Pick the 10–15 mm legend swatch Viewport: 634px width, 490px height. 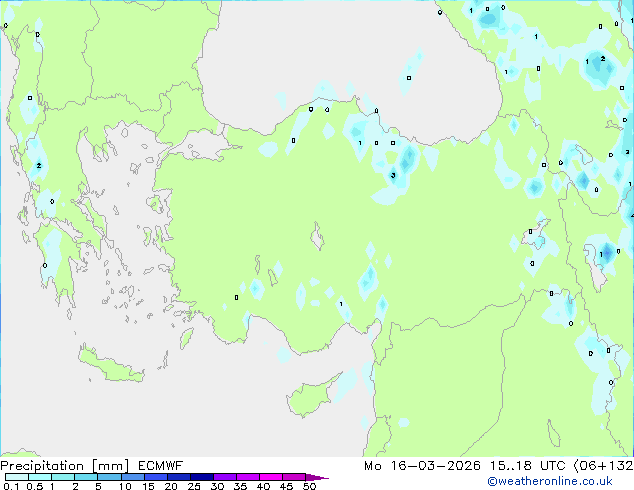pyautogui.click(x=133, y=477)
